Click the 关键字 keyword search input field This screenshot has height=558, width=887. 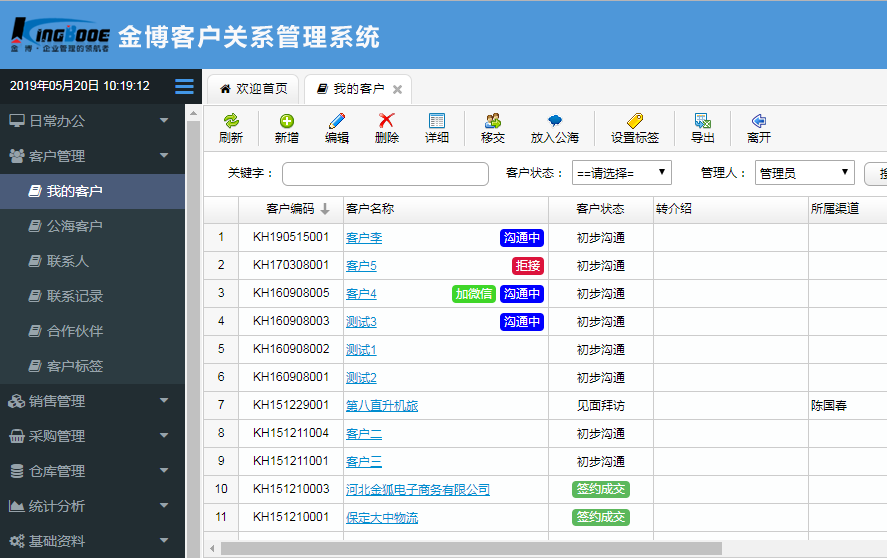(x=385, y=174)
